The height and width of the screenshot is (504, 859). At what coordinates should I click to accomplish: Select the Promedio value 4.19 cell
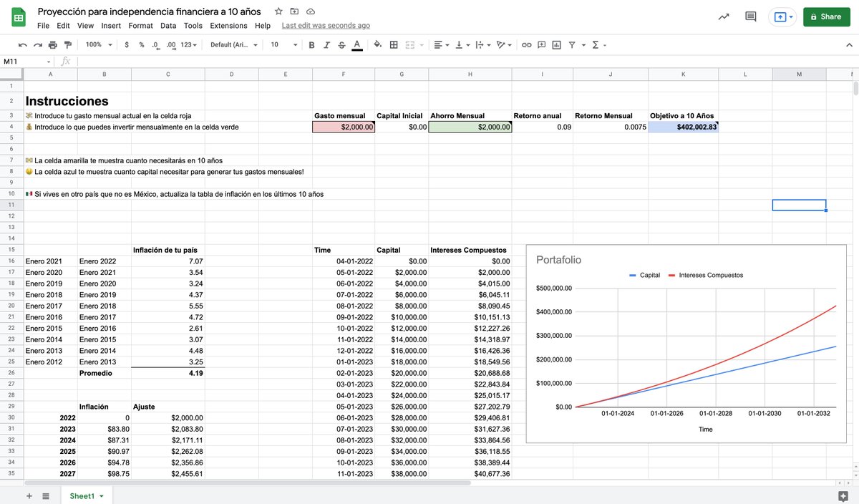168,373
